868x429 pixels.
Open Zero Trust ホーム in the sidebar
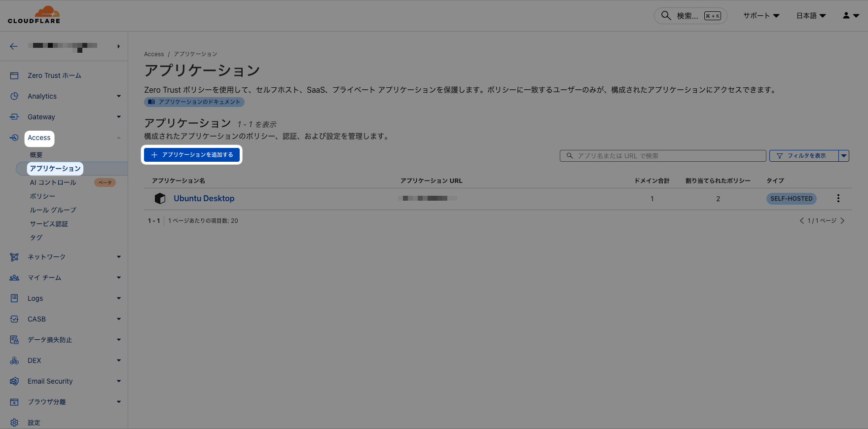click(54, 75)
